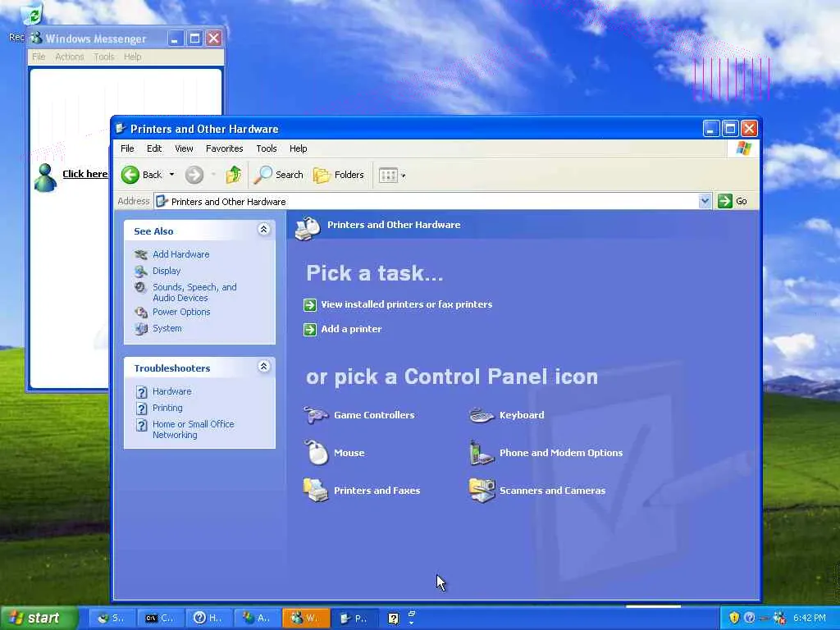Open the Views dropdown arrow
The image size is (840, 630).
click(404, 176)
